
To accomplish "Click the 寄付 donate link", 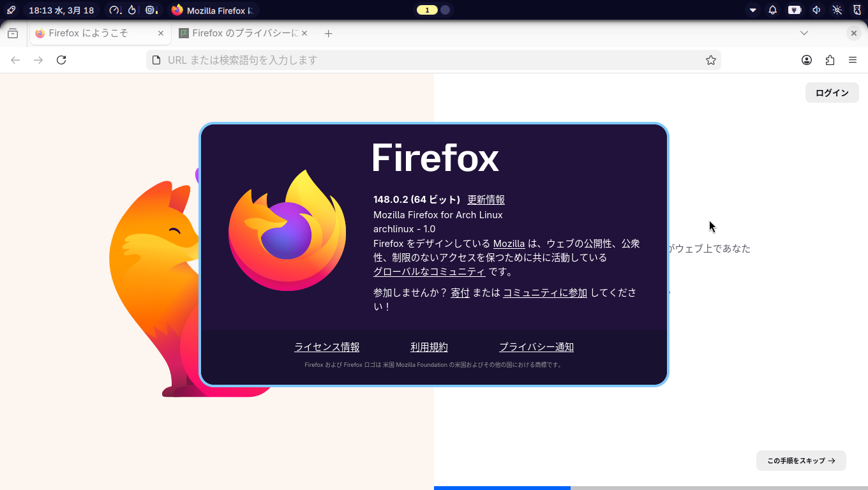I will [460, 293].
